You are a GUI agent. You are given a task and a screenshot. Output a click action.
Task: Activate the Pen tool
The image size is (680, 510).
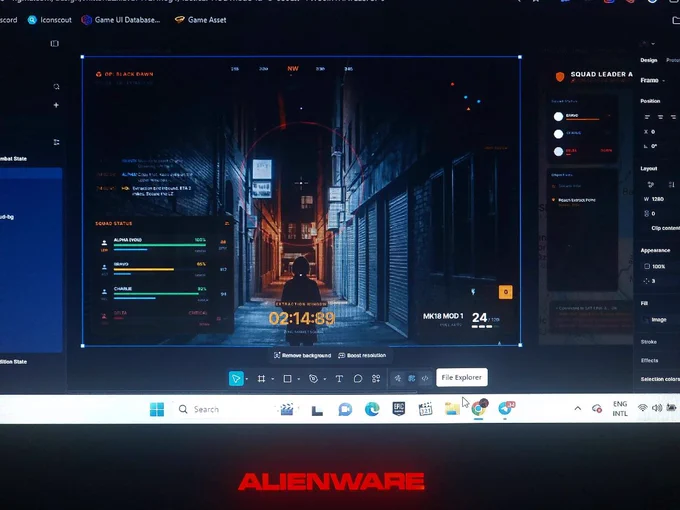pos(313,379)
